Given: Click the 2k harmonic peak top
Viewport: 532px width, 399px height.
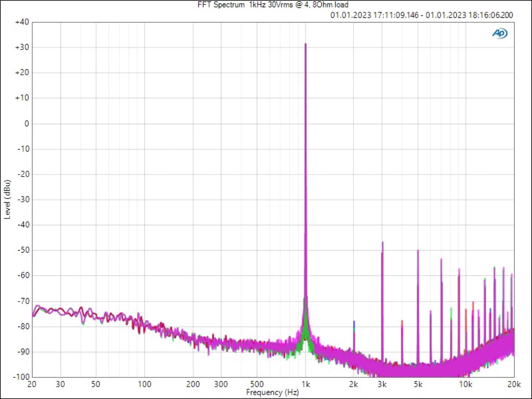Looking at the screenshot, I should click(354, 322).
